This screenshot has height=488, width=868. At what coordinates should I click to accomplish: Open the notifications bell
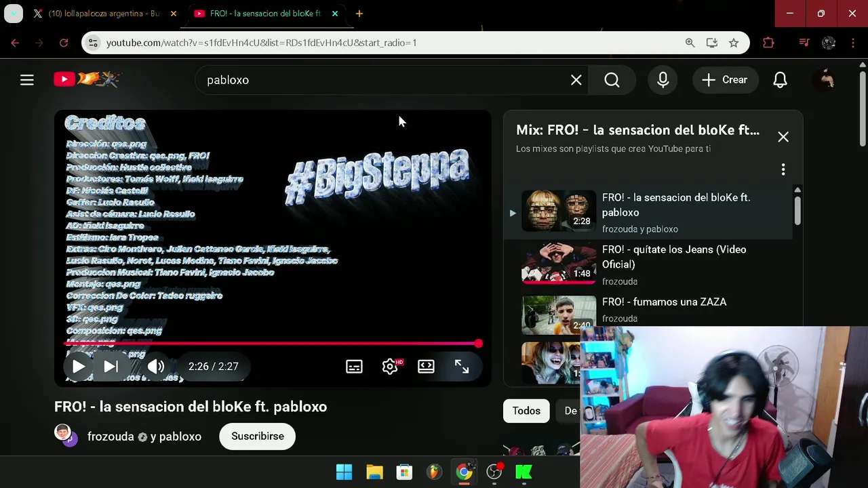[x=780, y=80]
